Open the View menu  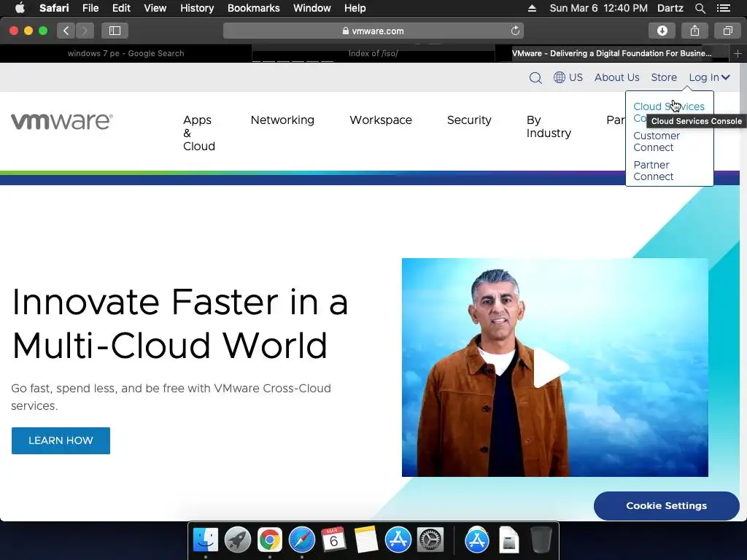[155, 8]
